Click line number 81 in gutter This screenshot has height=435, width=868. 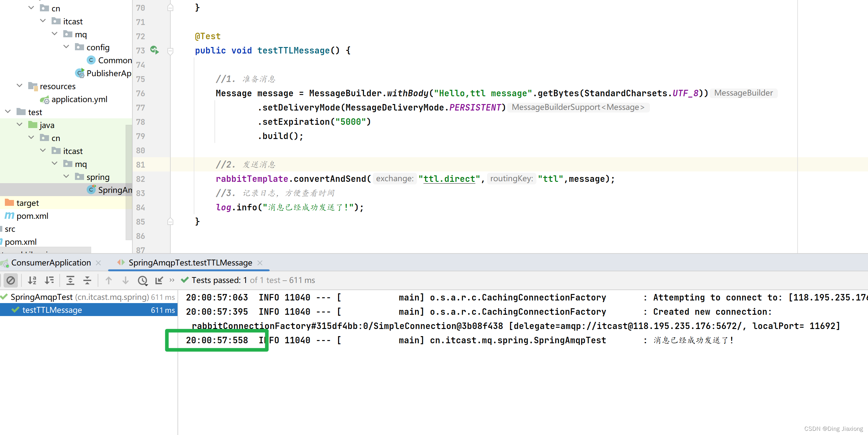click(141, 165)
